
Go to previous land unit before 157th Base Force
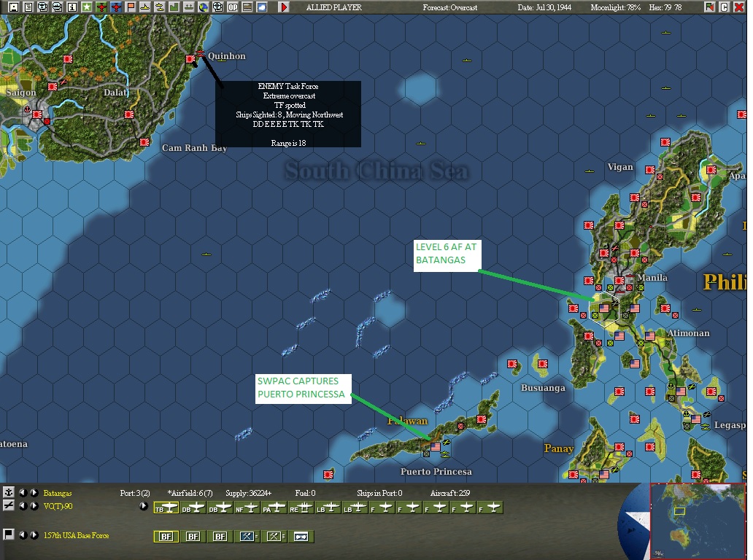coord(22,534)
